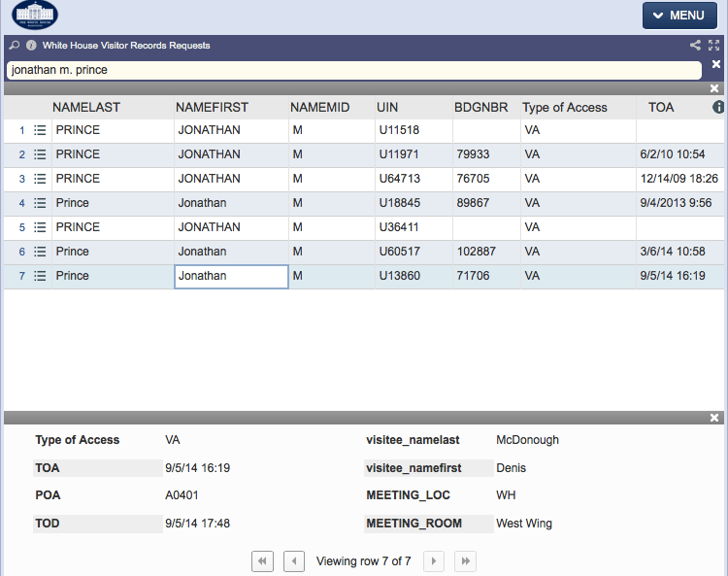Viewport: 728px width, 576px height.
Task: Click the White House logo
Action: [35, 15]
